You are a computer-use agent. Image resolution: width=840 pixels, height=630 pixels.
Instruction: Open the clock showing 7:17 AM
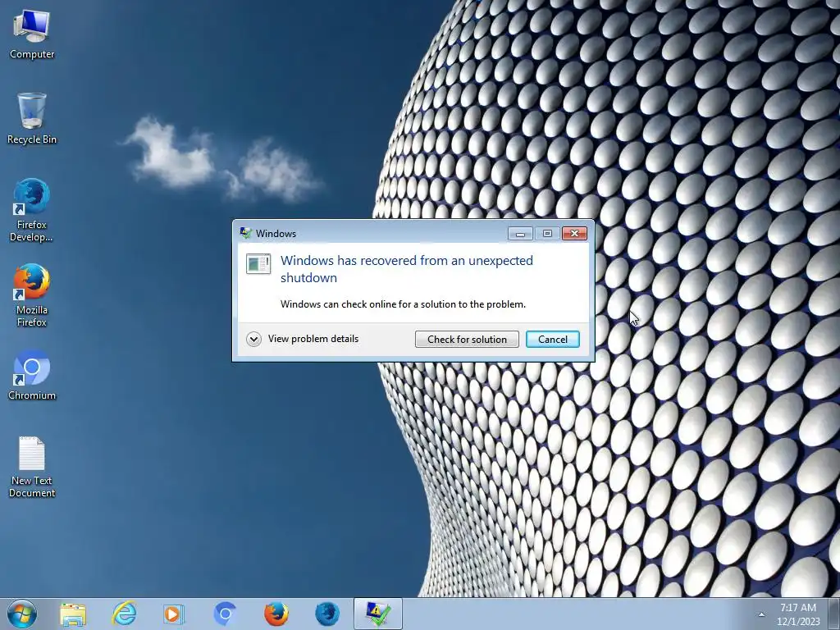[797, 614]
